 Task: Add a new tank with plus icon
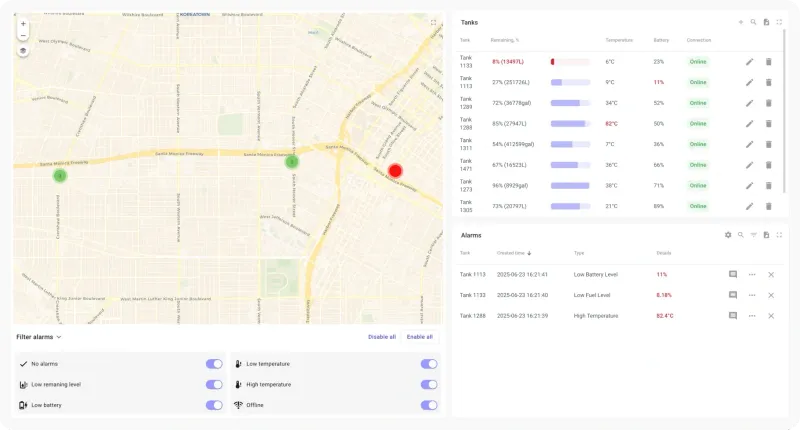click(x=740, y=22)
